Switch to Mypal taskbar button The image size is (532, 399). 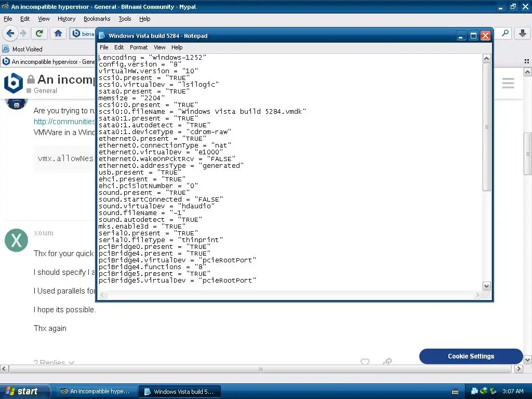click(96, 391)
